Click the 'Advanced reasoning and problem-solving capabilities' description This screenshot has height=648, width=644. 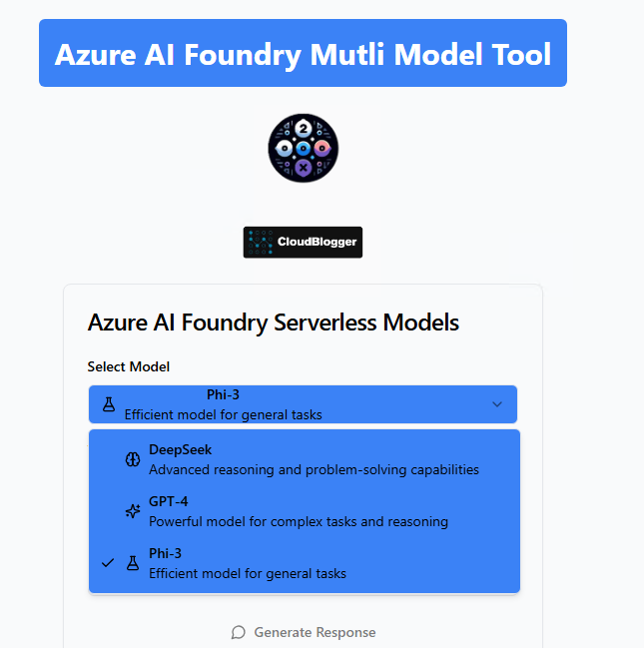click(314, 469)
